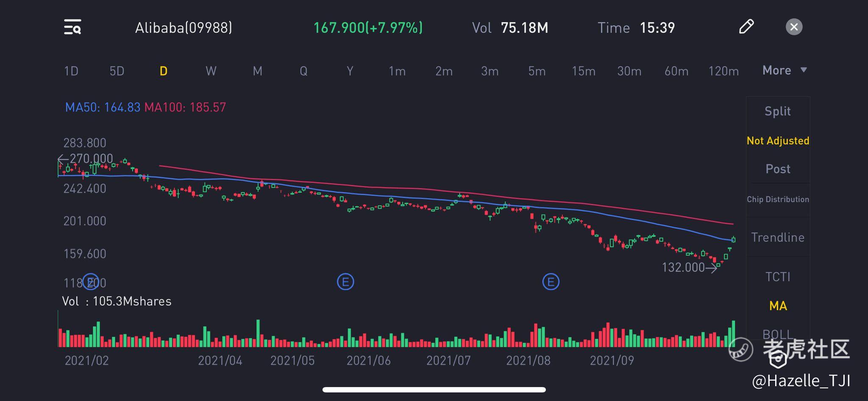Click the 2021/04 date axis label
The width and height of the screenshot is (868, 401).
(220, 360)
